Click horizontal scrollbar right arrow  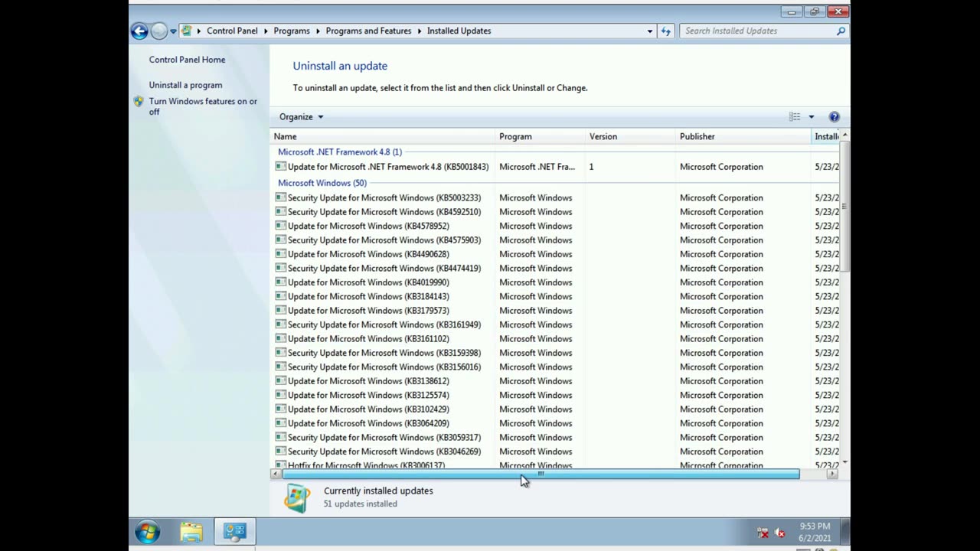pos(832,474)
